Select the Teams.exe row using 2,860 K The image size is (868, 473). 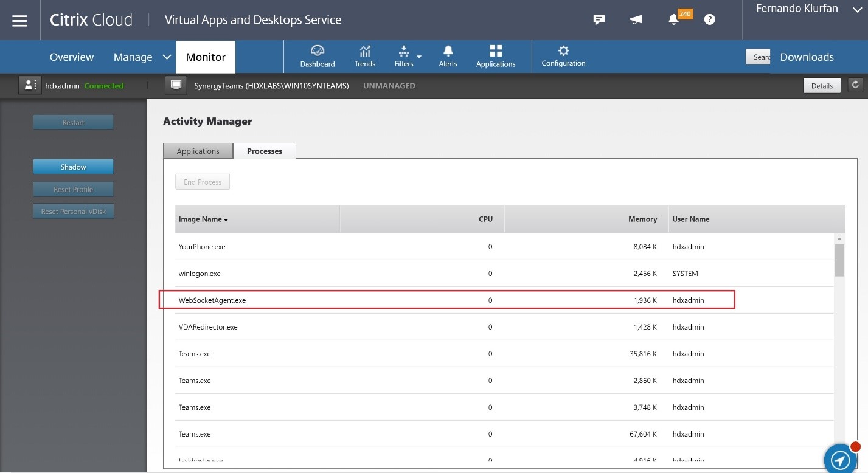point(505,381)
